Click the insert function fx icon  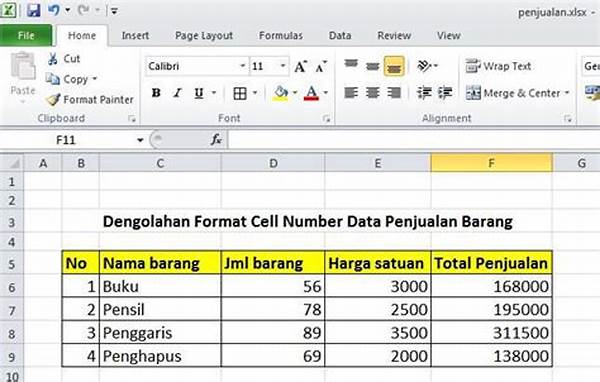pos(216,140)
